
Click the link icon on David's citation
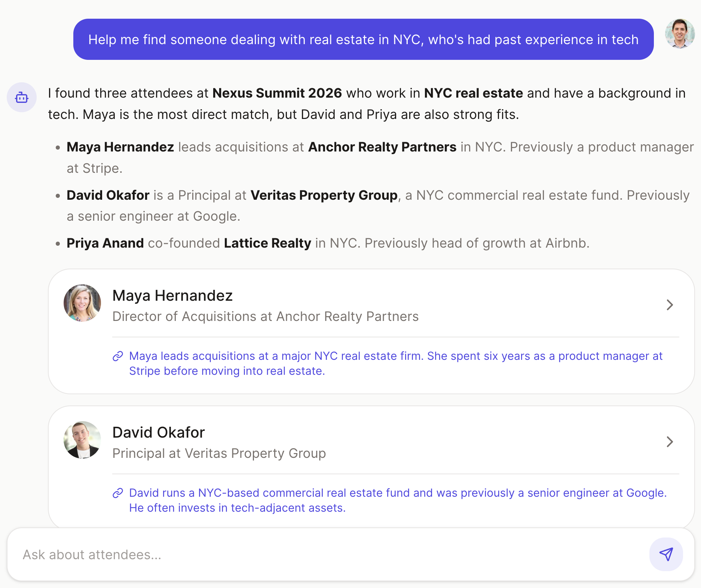(118, 493)
